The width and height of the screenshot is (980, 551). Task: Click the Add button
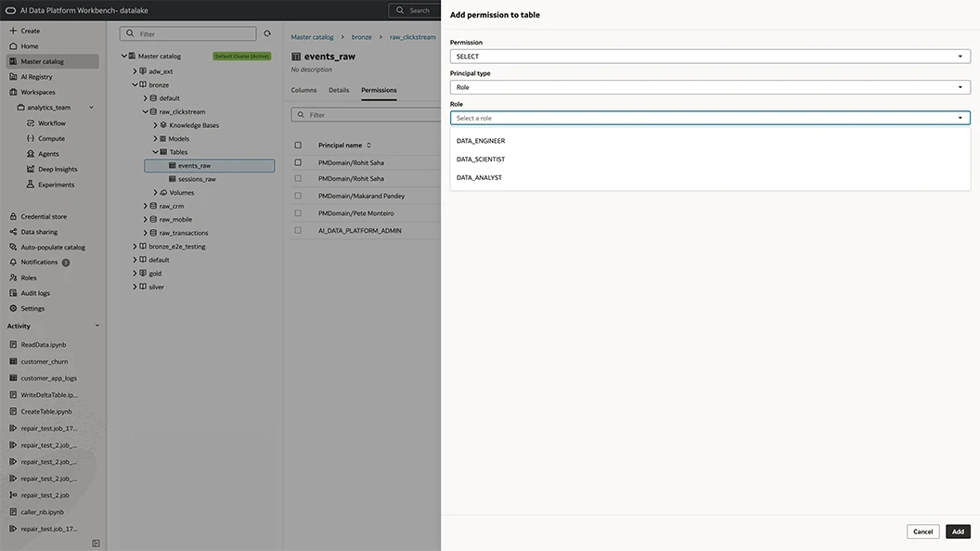(x=958, y=532)
